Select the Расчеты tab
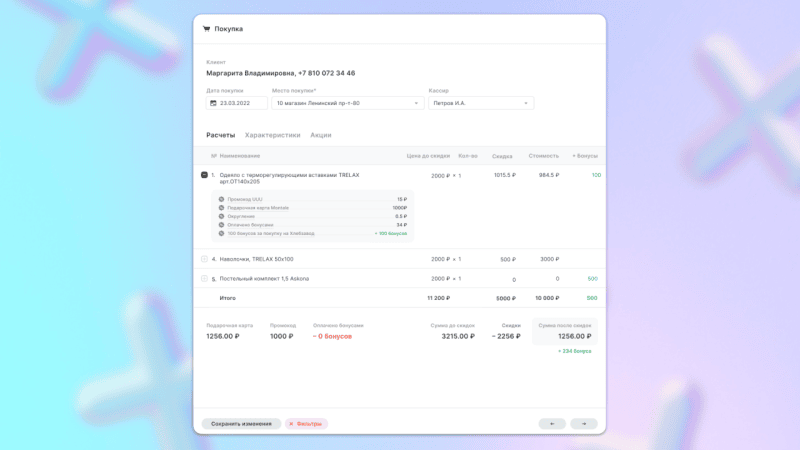Image resolution: width=800 pixels, height=450 pixels. (220, 135)
